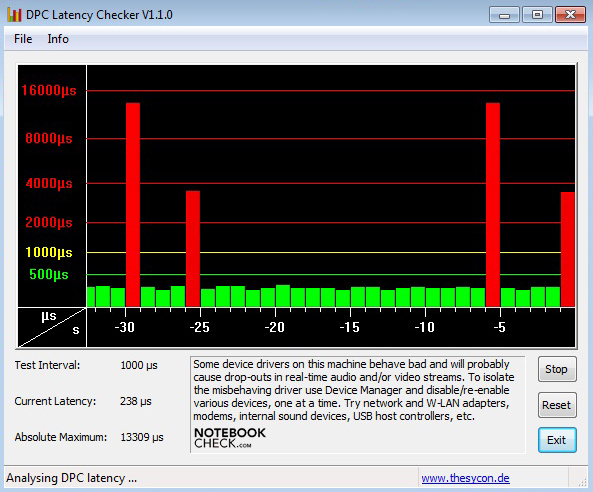The height and width of the screenshot is (492, 593).
Task: Click the Reset button
Action: pyautogui.click(x=557, y=405)
